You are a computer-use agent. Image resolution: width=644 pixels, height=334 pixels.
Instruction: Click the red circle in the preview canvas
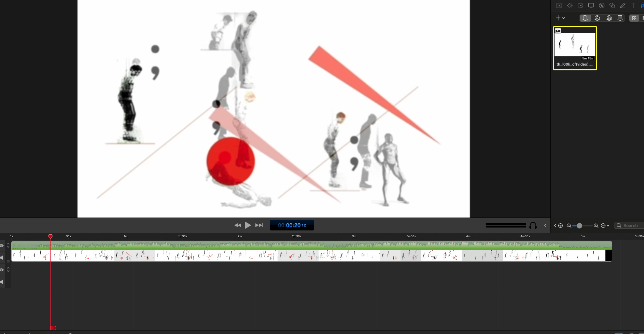pyautogui.click(x=230, y=161)
